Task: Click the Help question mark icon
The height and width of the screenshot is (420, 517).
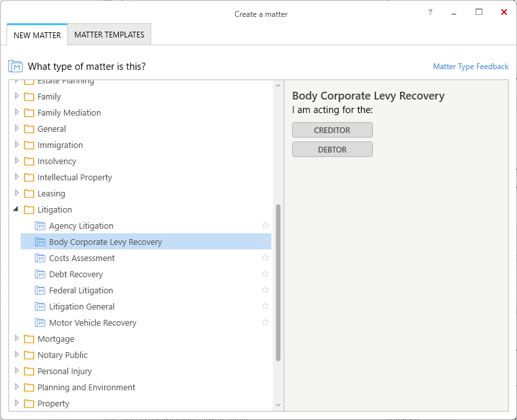Action: [x=430, y=12]
